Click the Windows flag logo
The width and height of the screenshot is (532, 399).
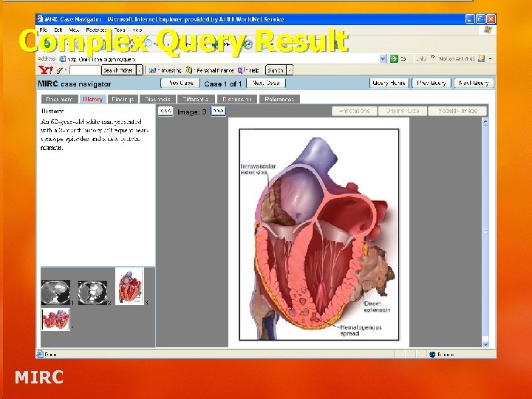[x=488, y=30]
